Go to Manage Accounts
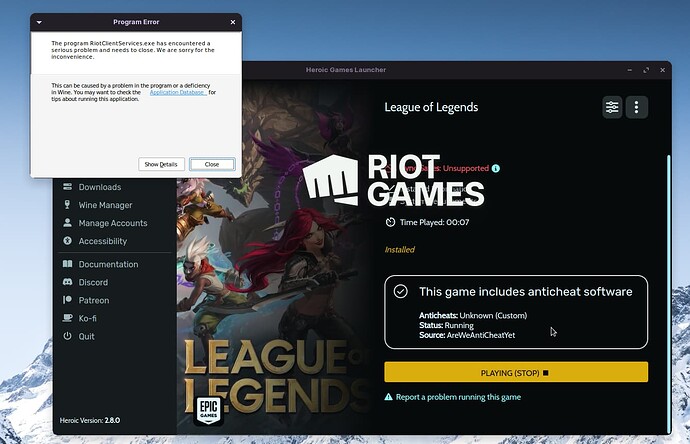 (x=113, y=223)
